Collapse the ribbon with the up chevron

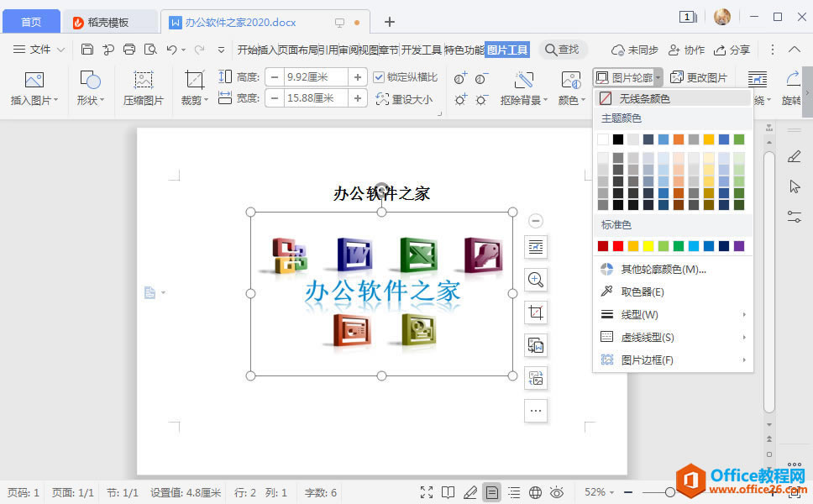(794, 50)
